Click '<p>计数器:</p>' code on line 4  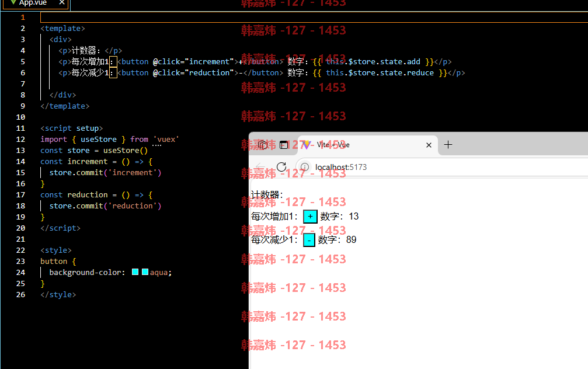[91, 51]
